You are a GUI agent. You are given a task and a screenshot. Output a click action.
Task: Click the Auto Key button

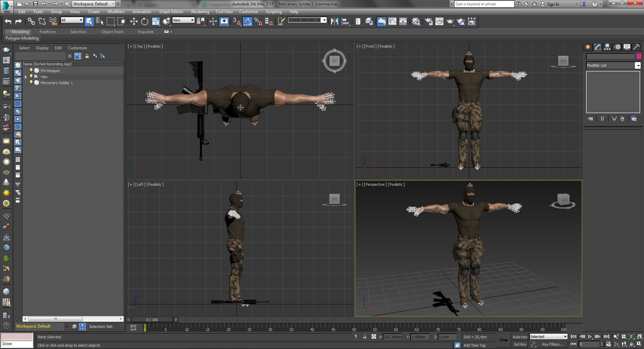click(x=520, y=337)
